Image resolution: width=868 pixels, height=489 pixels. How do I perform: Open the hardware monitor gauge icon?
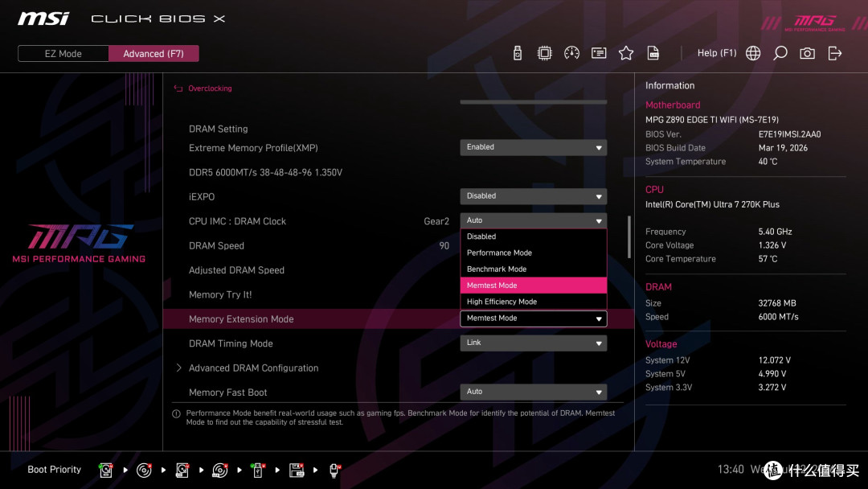[571, 53]
